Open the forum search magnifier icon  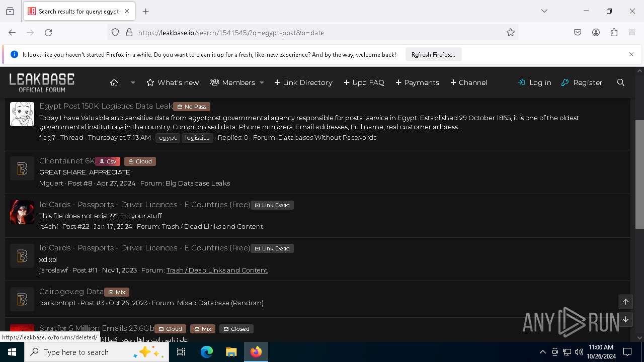(x=621, y=82)
